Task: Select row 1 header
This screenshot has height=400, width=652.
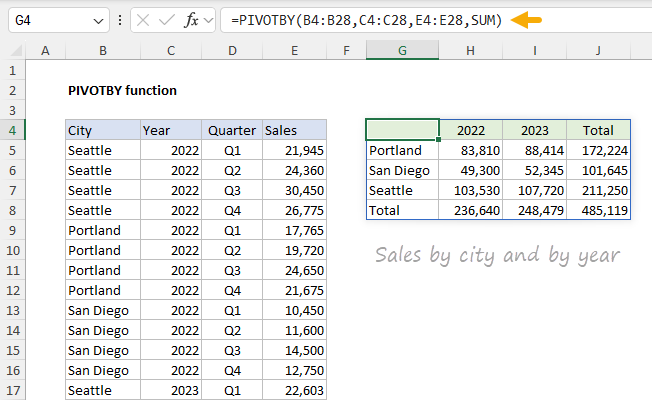Action: [12, 70]
